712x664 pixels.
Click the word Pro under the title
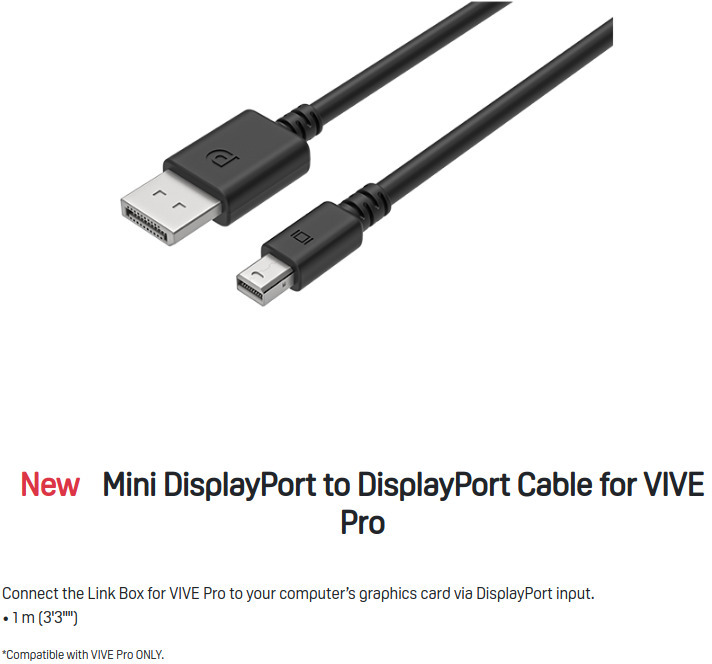362,523
